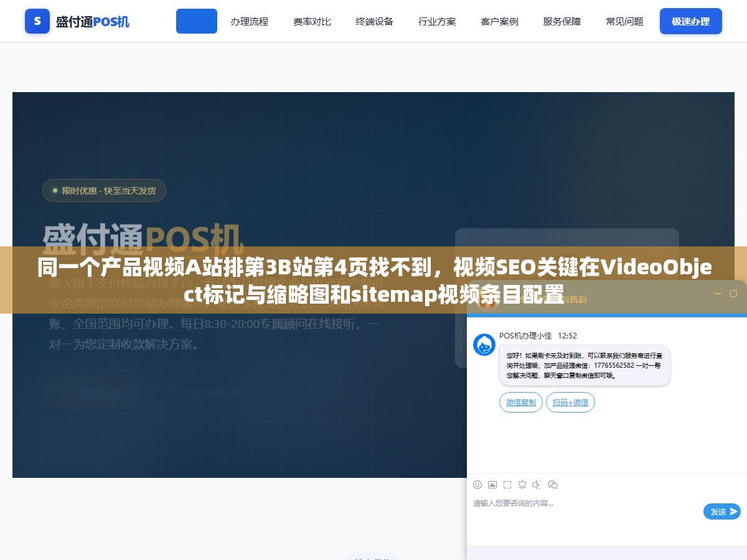Click 扫码+微信 link in chat
747x560 pixels.
point(570,403)
